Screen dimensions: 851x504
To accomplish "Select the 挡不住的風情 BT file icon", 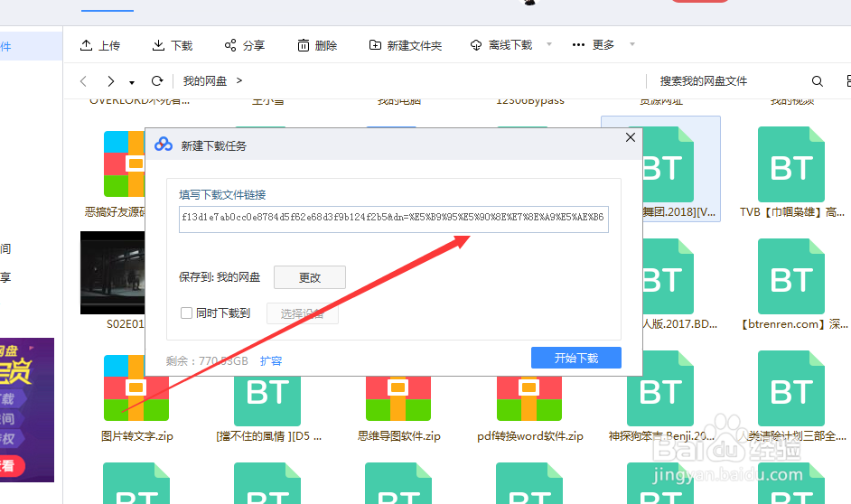I will [x=267, y=400].
